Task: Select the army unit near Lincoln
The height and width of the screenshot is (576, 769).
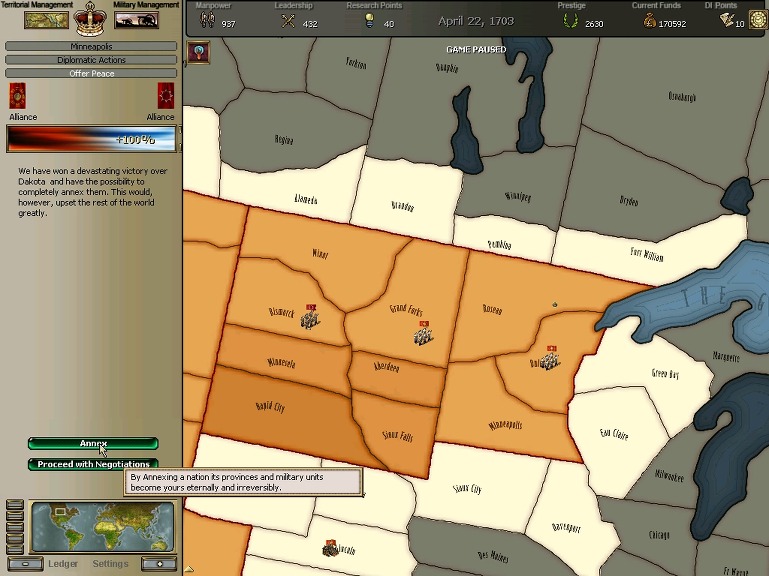Action: [x=331, y=548]
